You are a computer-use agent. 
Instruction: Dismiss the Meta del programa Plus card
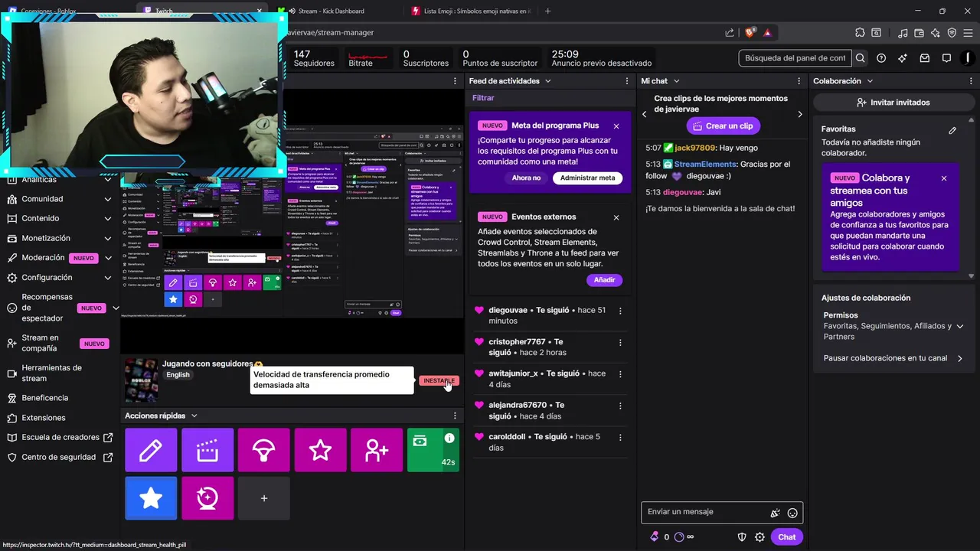point(616,126)
